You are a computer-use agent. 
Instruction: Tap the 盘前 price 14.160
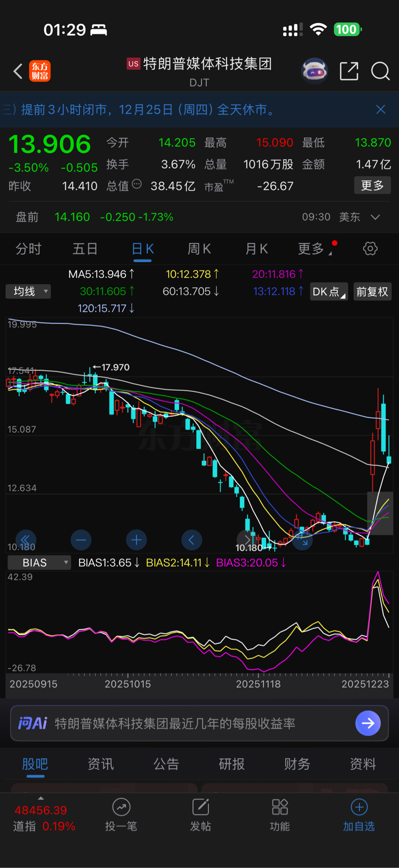(x=72, y=217)
